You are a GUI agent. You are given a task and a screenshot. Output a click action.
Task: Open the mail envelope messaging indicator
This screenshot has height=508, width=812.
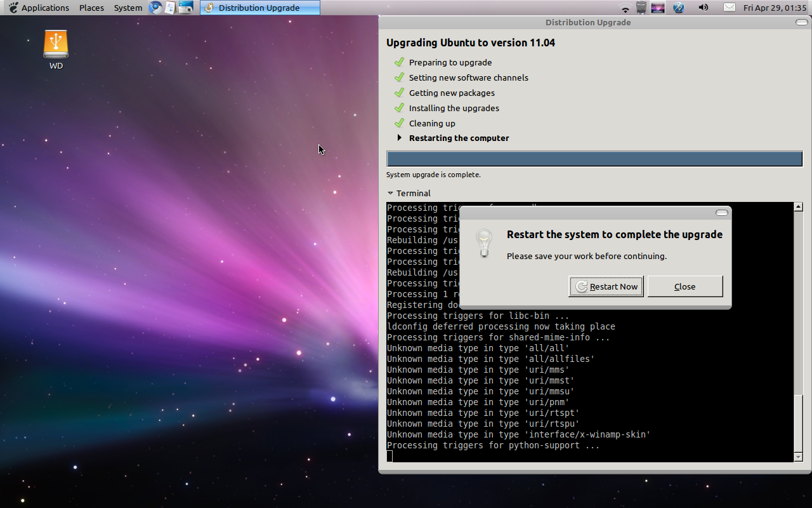[730, 8]
